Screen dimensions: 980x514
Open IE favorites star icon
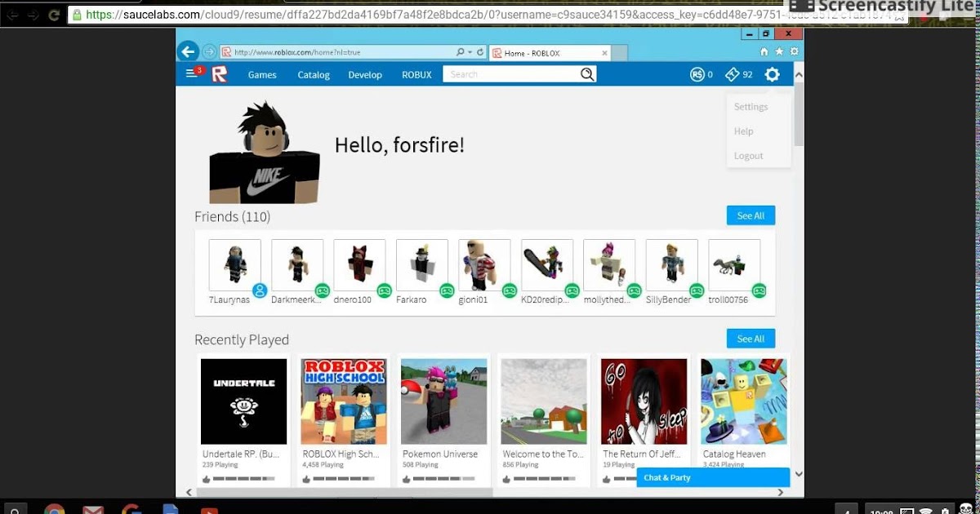[779, 51]
